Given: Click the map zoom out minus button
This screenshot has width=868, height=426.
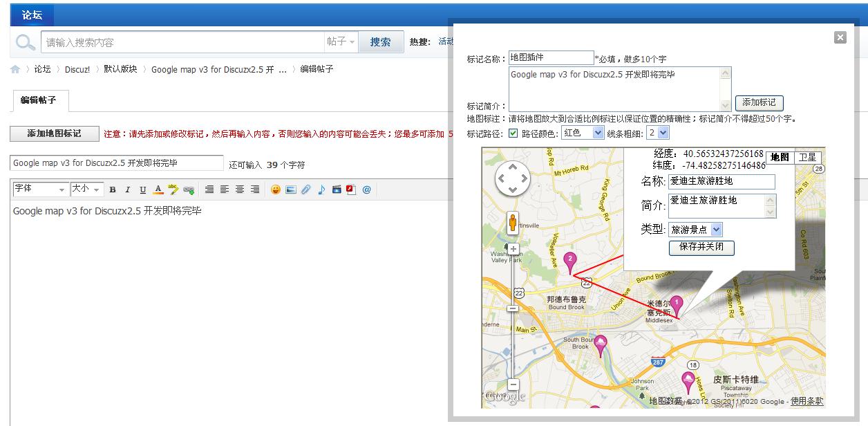Looking at the screenshot, I should pos(513,384).
